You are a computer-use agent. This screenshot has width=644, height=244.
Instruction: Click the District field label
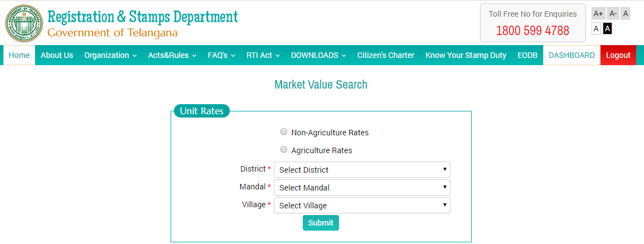[253, 169]
